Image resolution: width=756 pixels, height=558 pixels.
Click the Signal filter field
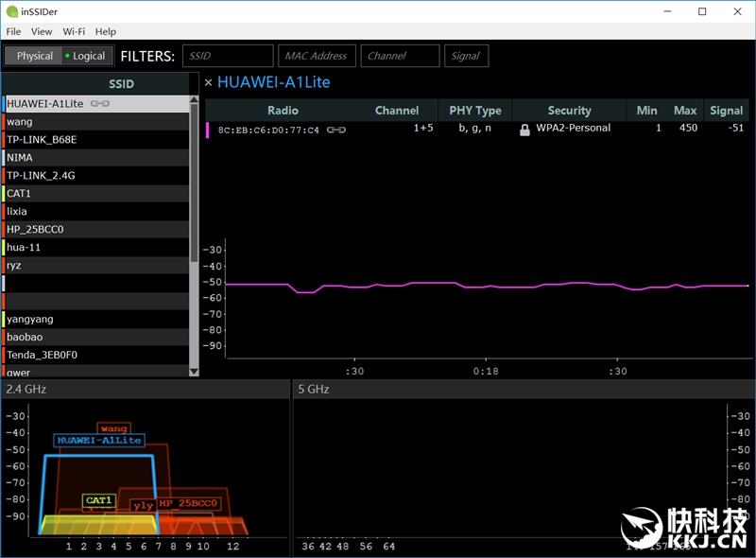tap(468, 56)
